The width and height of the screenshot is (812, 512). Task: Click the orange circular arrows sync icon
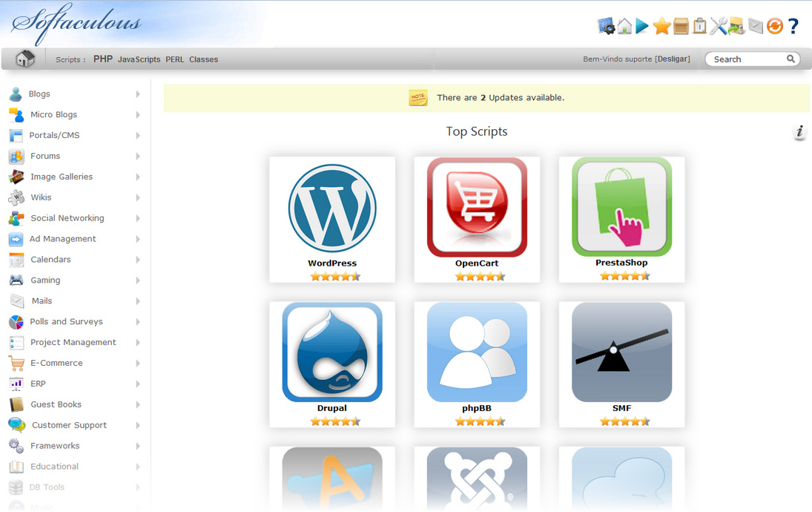774,27
